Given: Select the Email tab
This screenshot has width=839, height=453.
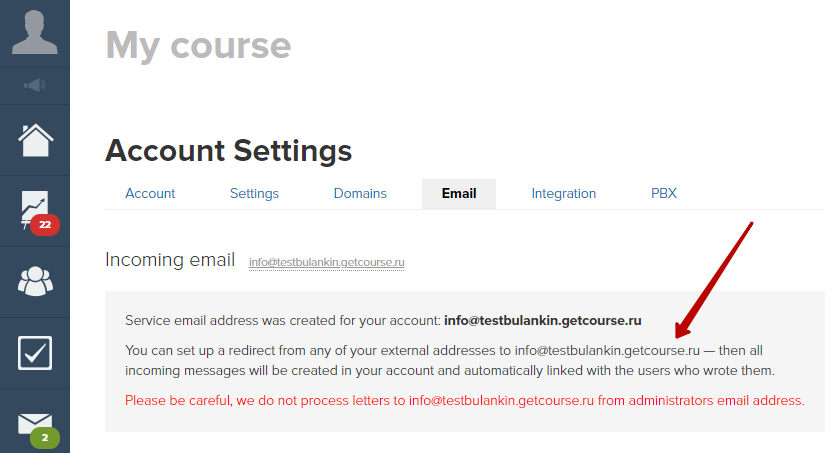Looking at the screenshot, I should tap(459, 194).
